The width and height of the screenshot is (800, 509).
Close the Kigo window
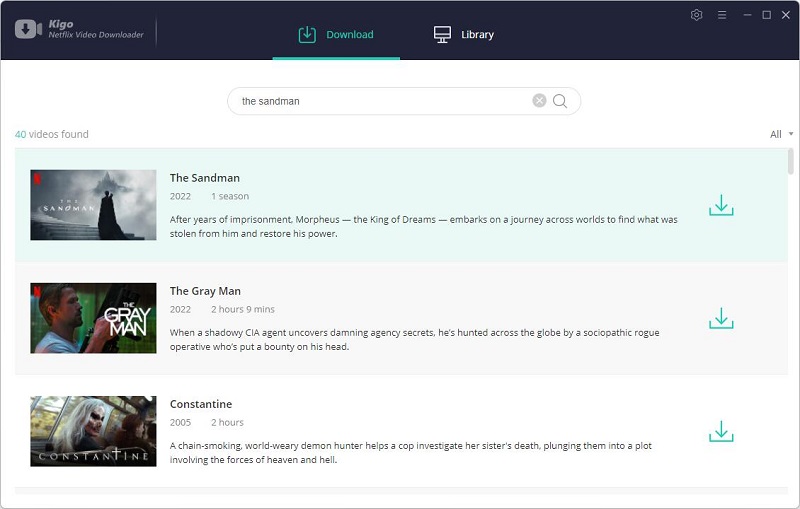[786, 15]
